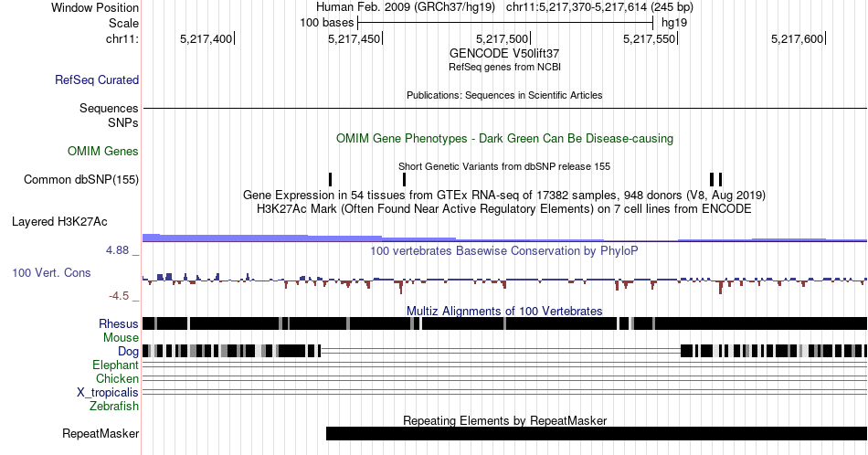Click the Scale label in the ruler
Image resolution: width=868 pixels, height=455 pixels.
coord(123,23)
